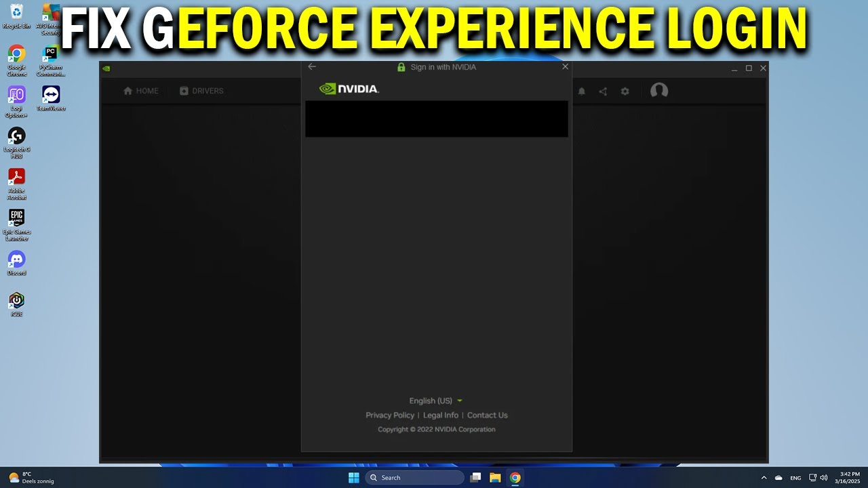Open File Explorer from the taskbar
868x488 pixels.
495,478
